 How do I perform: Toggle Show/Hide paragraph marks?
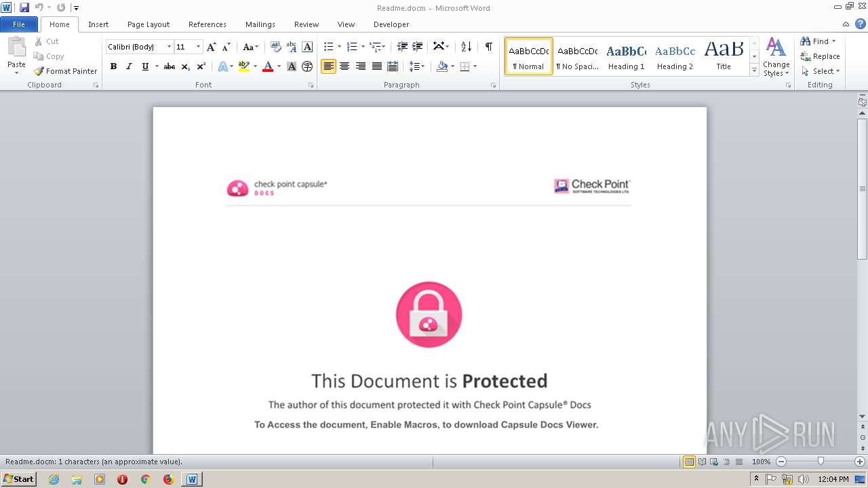488,47
